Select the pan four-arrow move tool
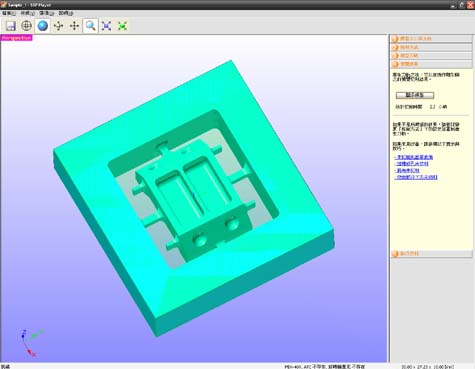The height and width of the screenshot is (369, 475). pos(74,26)
